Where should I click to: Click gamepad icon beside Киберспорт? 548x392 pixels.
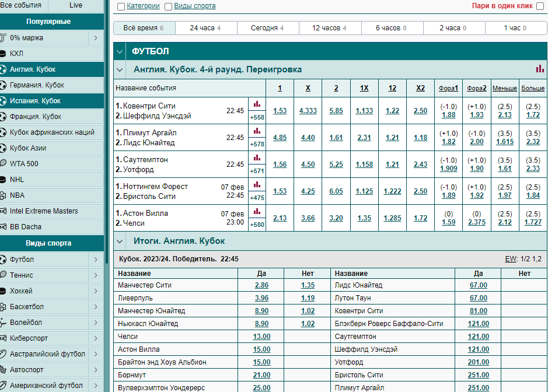coord(3,338)
